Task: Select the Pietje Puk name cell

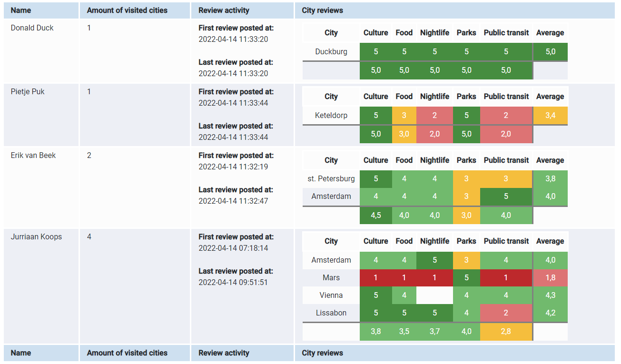Action: pyautogui.click(x=41, y=114)
